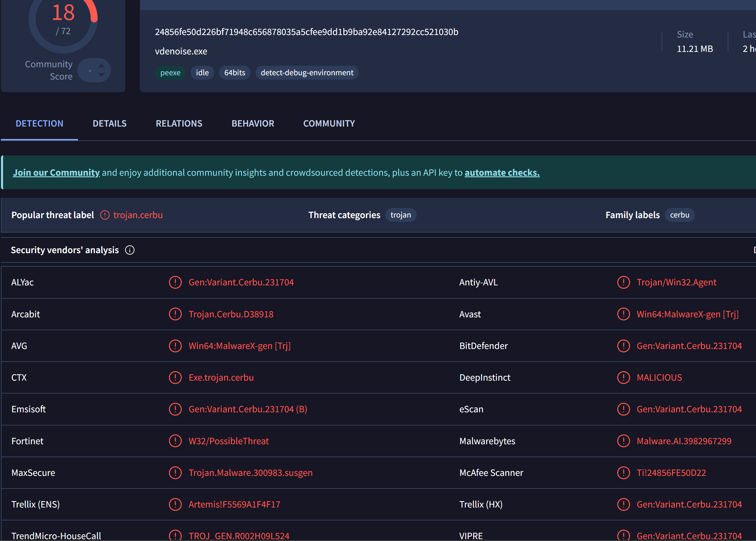Click the alert icon in AVG row
Image resolution: width=756 pixels, height=541 pixels.
point(175,346)
